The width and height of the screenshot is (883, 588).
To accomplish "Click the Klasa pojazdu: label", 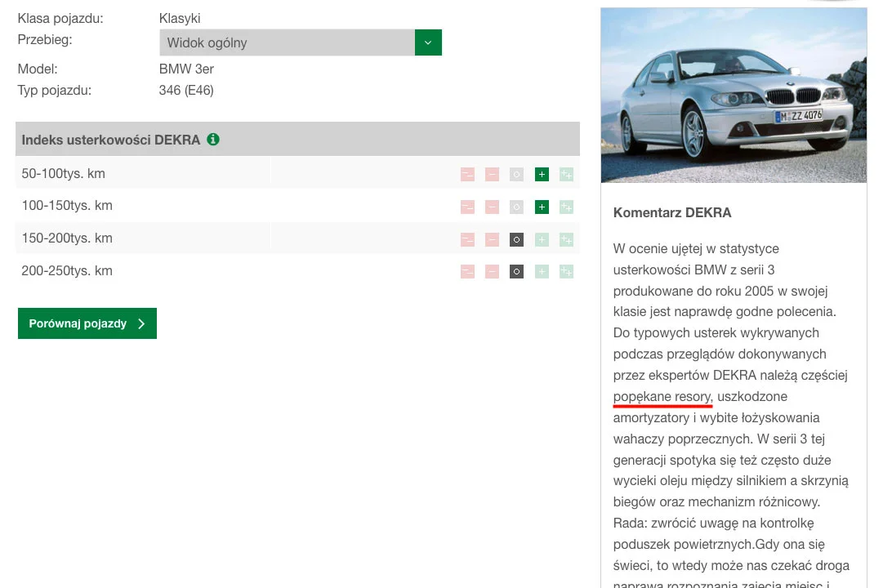I will pyautogui.click(x=60, y=19).
